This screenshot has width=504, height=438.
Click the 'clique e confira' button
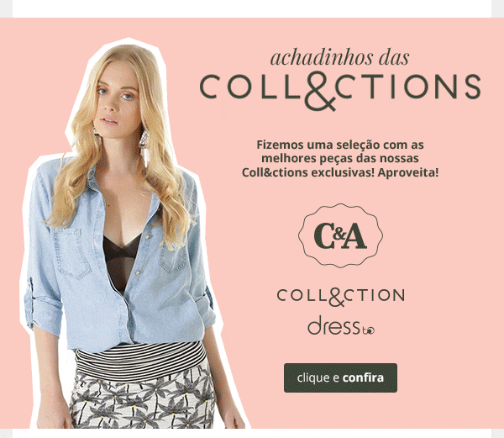[x=340, y=377]
